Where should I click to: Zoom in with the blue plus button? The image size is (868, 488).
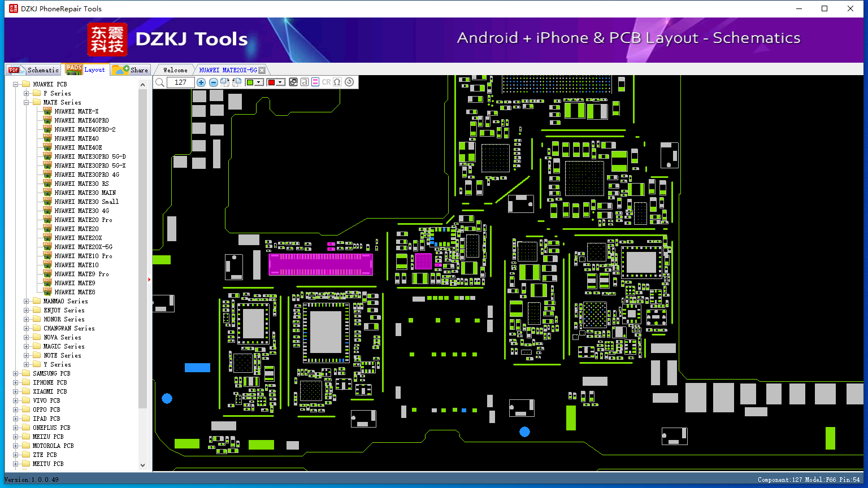coord(201,82)
